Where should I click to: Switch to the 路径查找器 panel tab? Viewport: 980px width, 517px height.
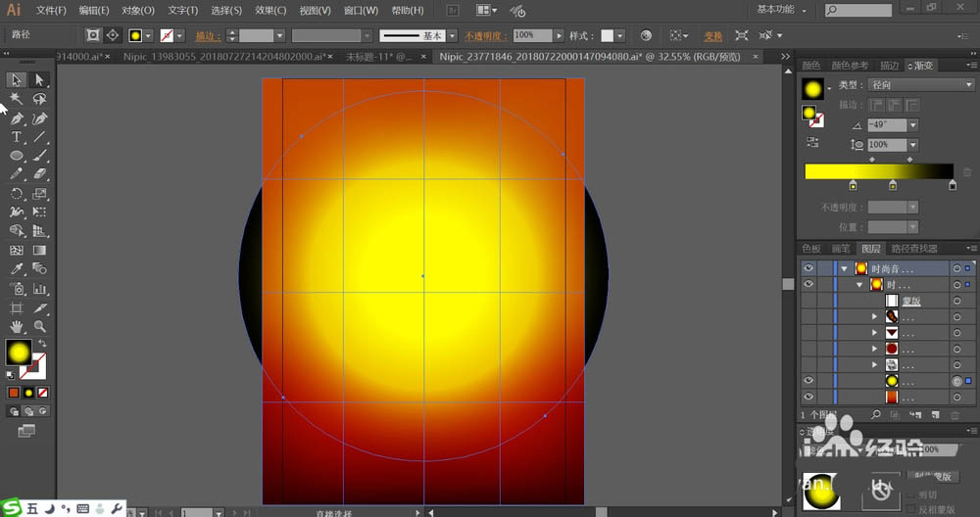point(913,249)
